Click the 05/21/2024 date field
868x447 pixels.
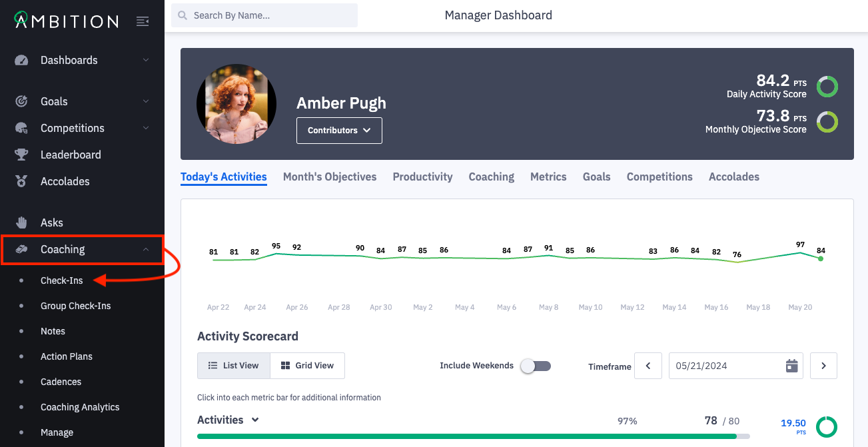coord(736,366)
